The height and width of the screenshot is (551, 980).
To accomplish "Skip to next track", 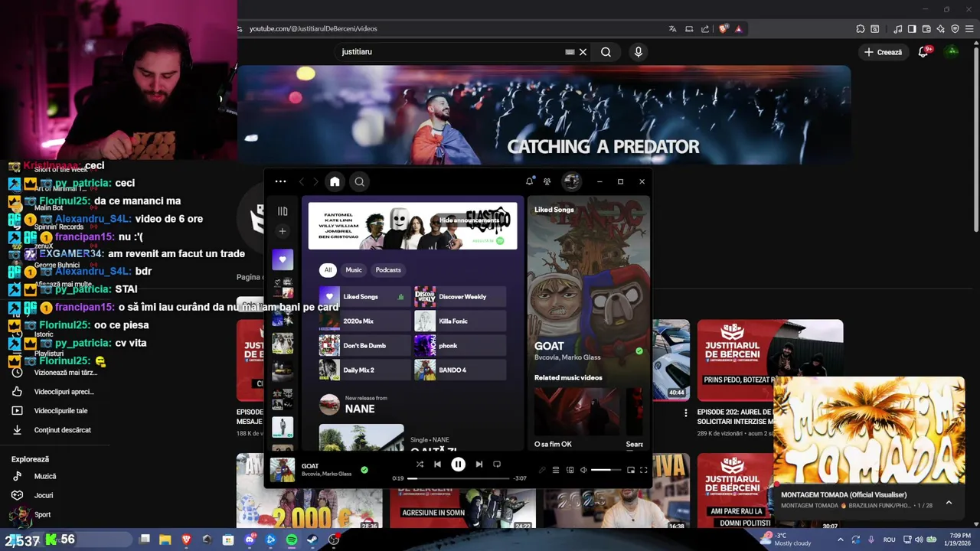I will coord(479,464).
